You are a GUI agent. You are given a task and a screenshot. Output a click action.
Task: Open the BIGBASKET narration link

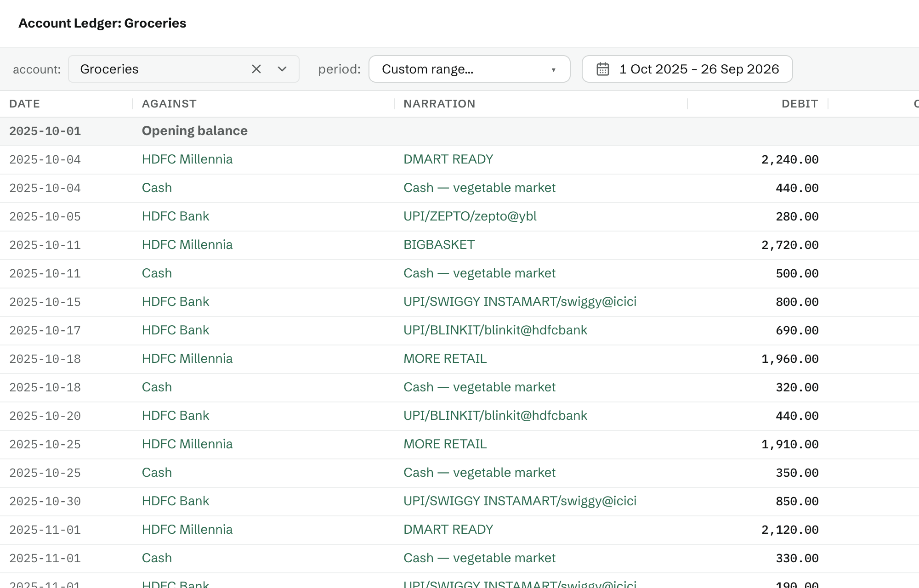pos(439,245)
